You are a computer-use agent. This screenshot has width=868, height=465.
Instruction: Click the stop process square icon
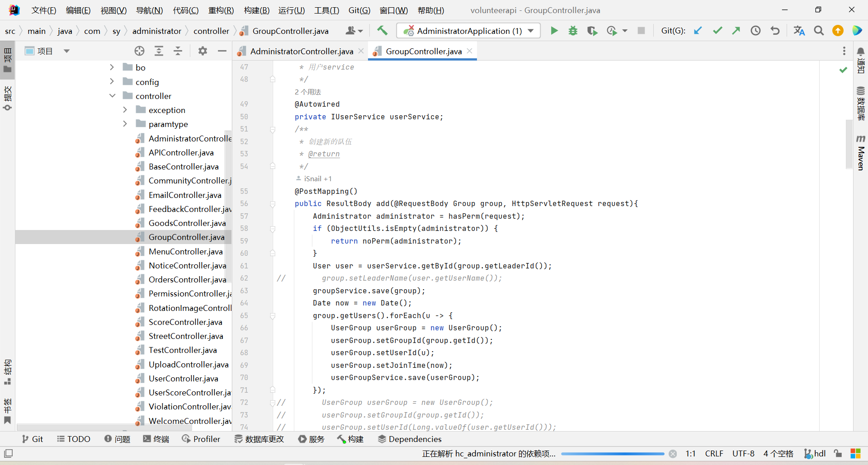(641, 31)
